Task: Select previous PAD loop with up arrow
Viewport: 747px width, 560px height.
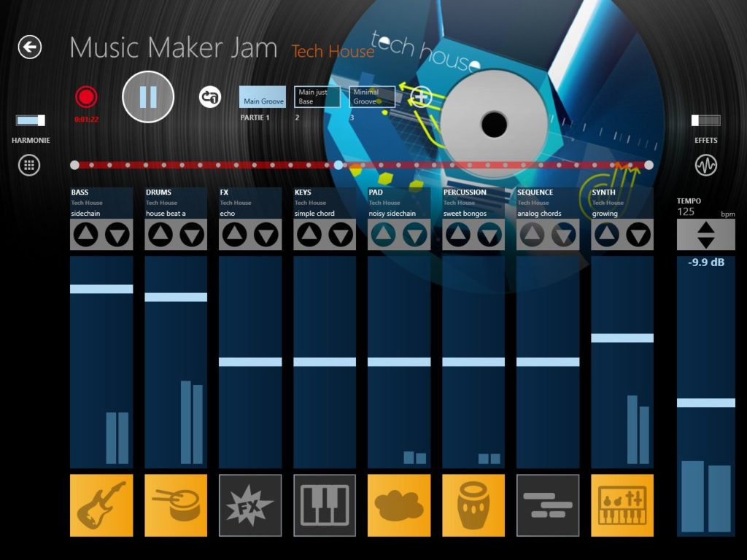Action: point(384,235)
